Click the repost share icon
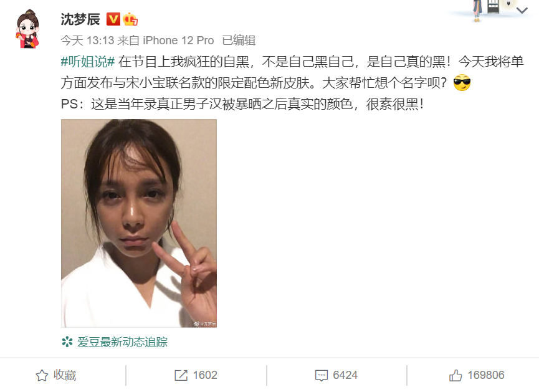The width and height of the screenshot is (539, 392). (181, 375)
